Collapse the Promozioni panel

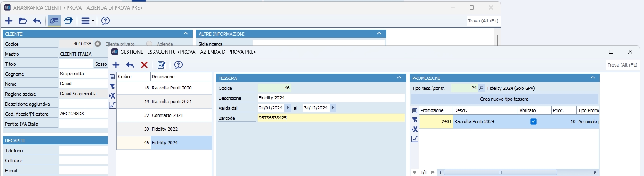click(593, 78)
